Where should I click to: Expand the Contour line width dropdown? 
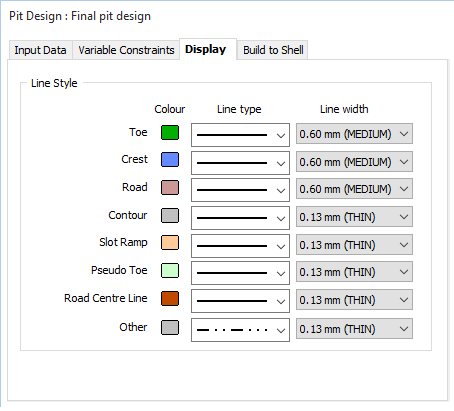(x=354, y=217)
